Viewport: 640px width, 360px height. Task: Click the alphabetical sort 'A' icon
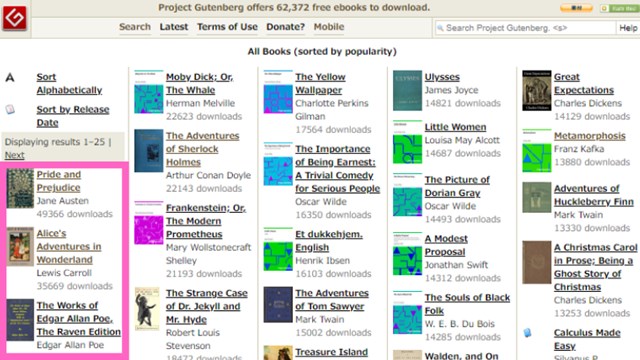(x=10, y=77)
